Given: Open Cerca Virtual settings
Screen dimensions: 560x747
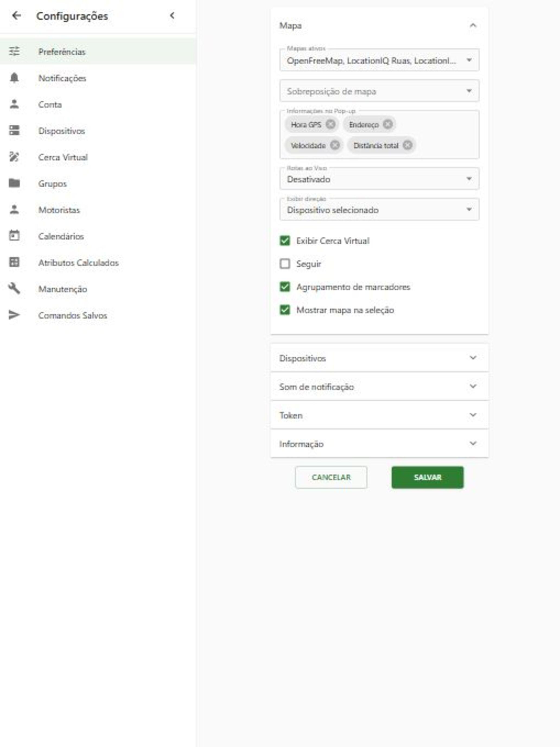Looking at the screenshot, I should click(98, 157).
